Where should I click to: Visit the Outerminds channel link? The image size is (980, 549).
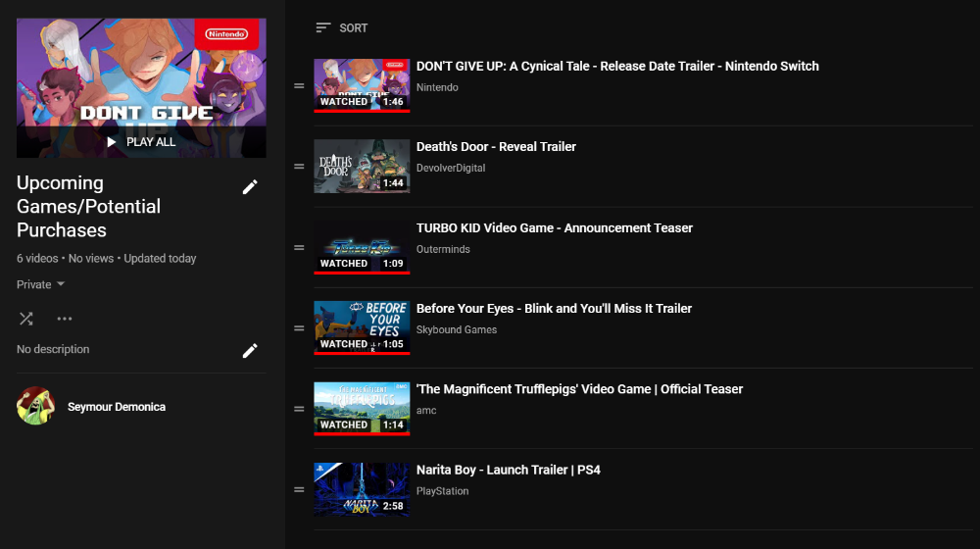tap(443, 249)
